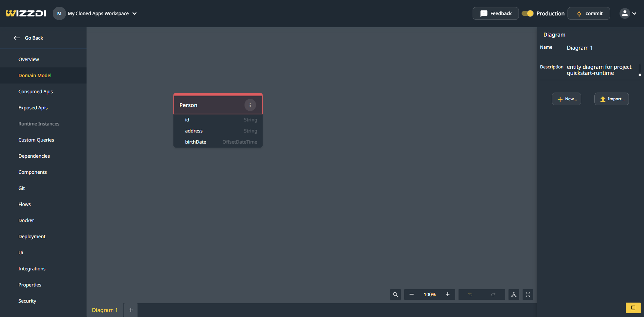Open the Person entity three-dot menu
The image size is (644, 317).
pos(250,105)
